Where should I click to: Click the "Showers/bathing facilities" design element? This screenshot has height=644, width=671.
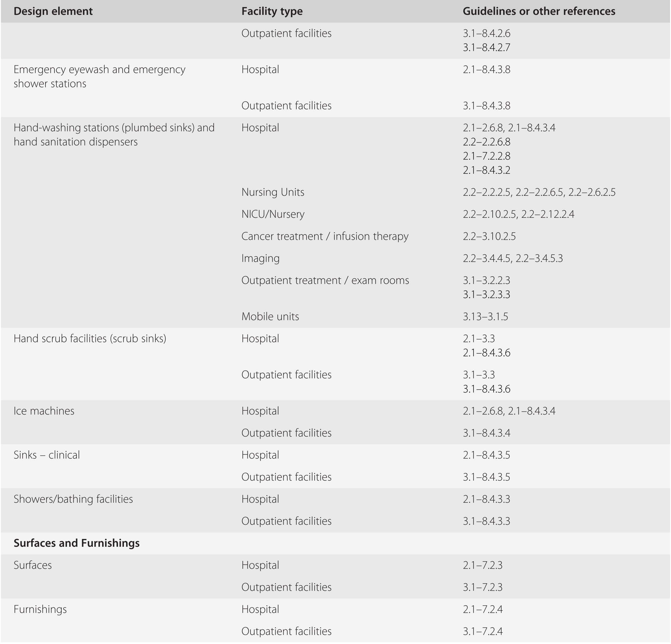(73, 499)
